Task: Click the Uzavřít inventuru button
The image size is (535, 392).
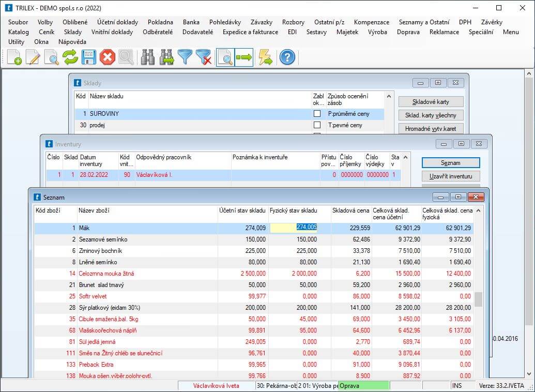Action: click(450, 176)
